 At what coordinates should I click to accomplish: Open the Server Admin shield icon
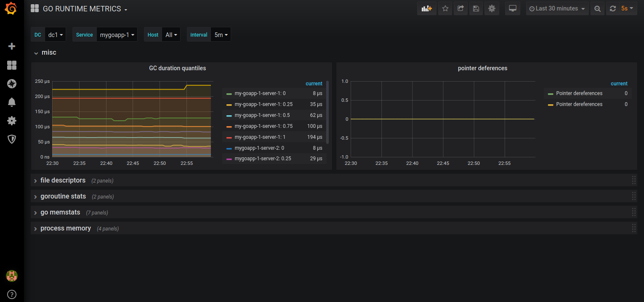coord(12,139)
